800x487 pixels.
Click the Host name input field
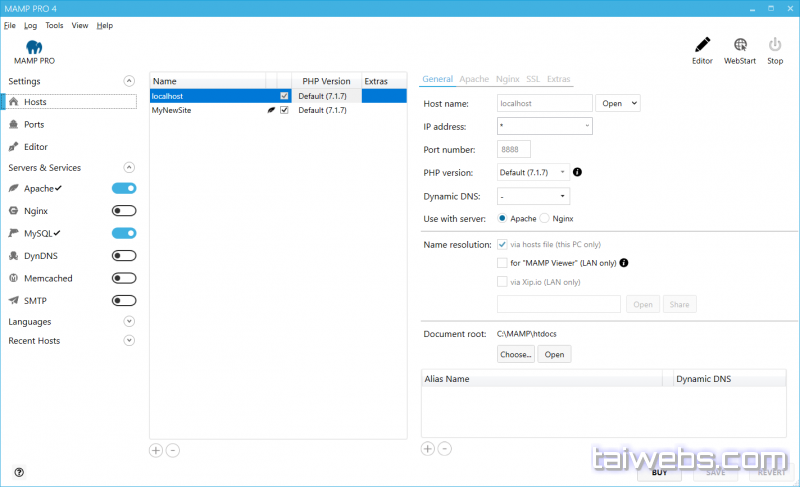544,103
